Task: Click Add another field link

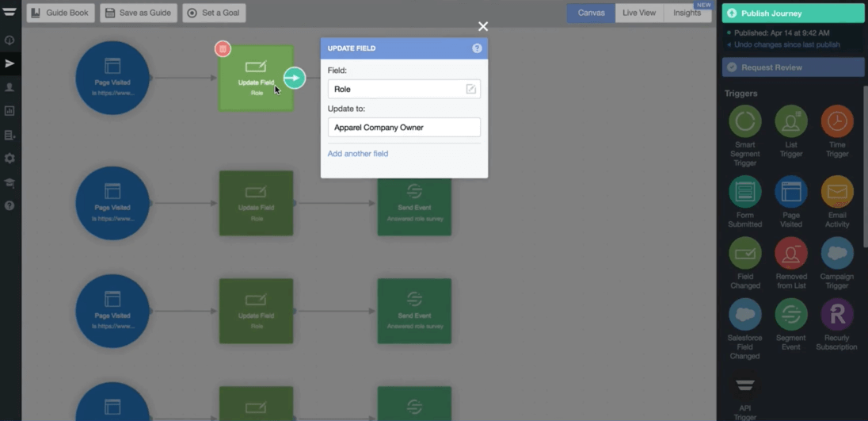Action: [x=358, y=154]
